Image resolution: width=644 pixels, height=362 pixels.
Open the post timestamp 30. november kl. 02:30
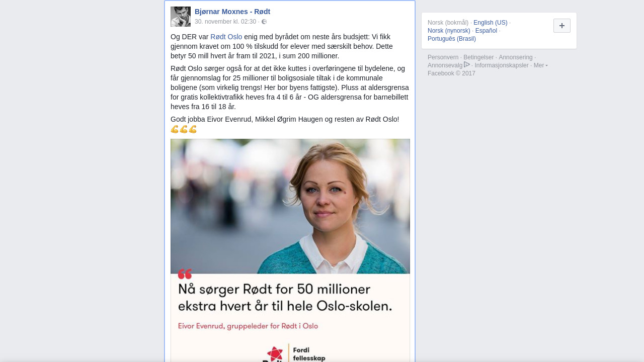(x=225, y=22)
